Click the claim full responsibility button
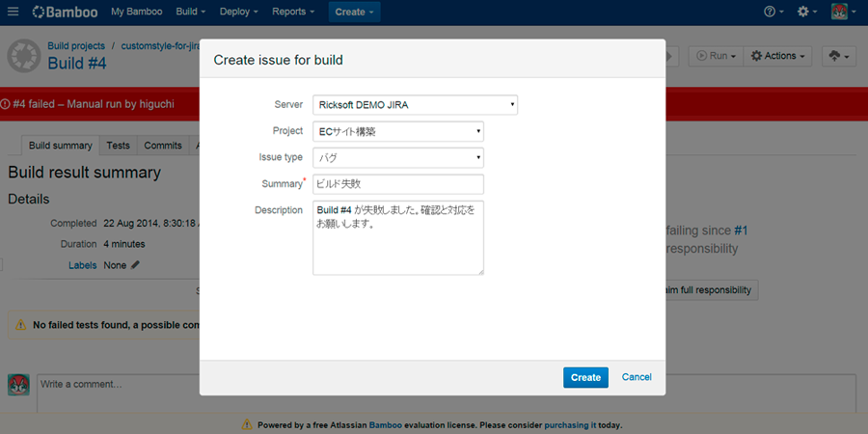The width and height of the screenshot is (868, 434). pyautogui.click(x=711, y=290)
